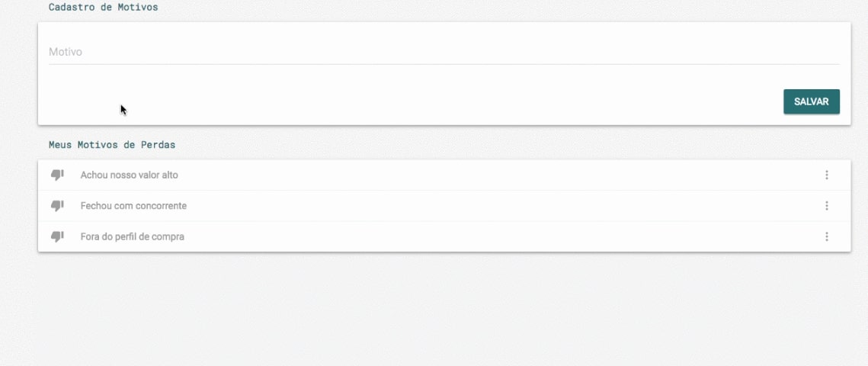Open three-dot menu for Fechou com concorrente
The height and width of the screenshot is (366, 868).
(827, 206)
